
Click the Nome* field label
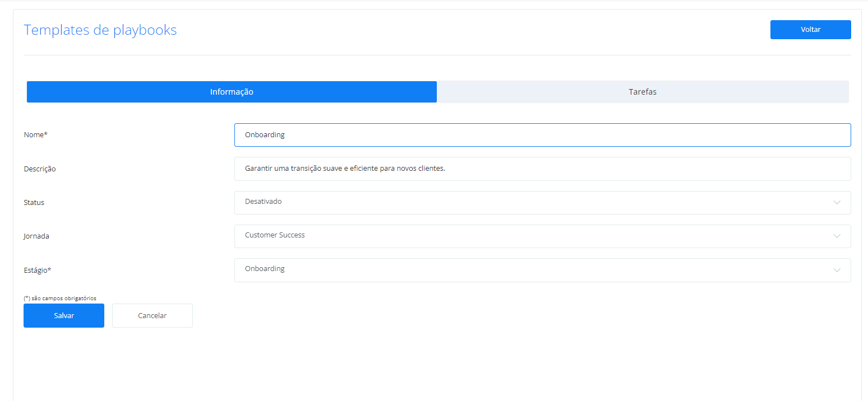pyautogui.click(x=36, y=135)
